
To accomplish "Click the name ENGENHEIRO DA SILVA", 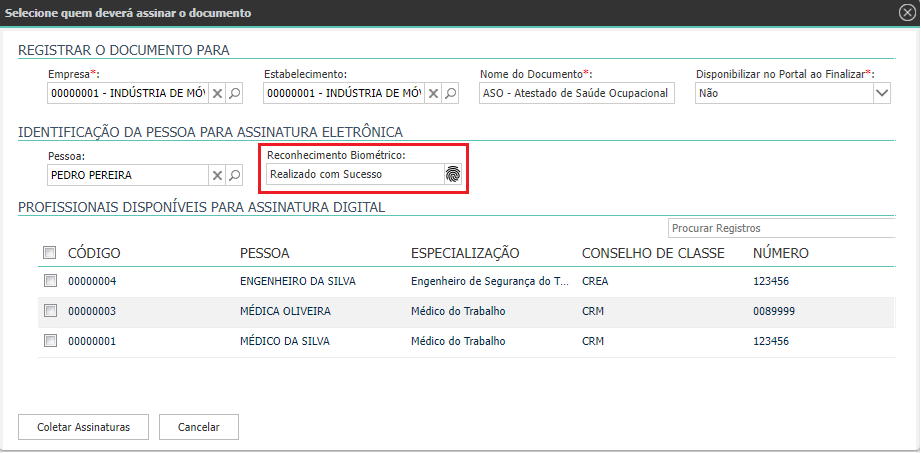I will tap(298, 281).
